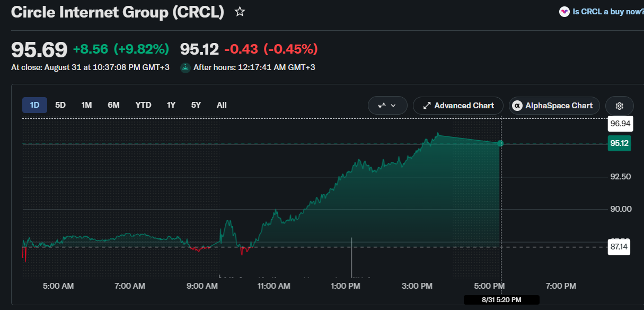Click the Advanced Chart expand arrows icon
The width and height of the screenshot is (644, 310).
(427, 106)
